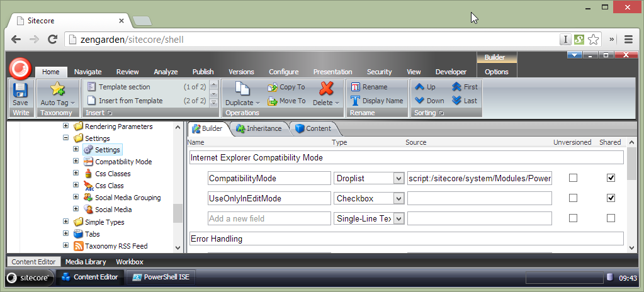Open the Media Library at the bottom
644x292 pixels.
tap(86, 262)
